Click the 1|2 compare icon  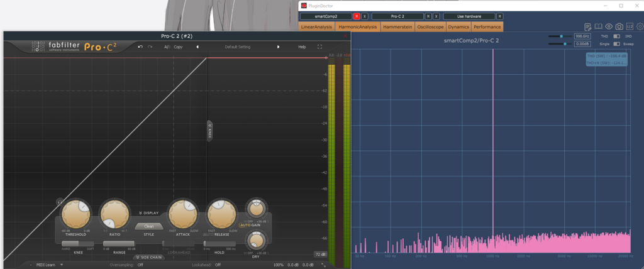[x=630, y=26]
